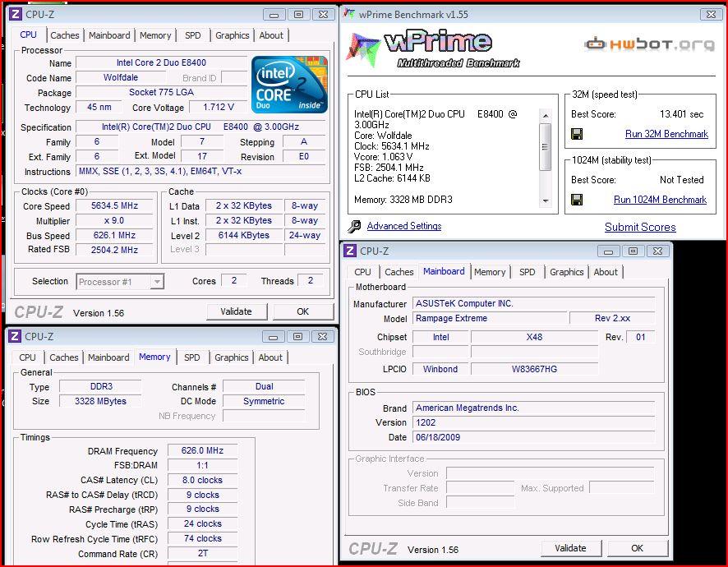Click the CPU-Z title icon in CPU window
Image resolution: width=728 pixels, height=567 pixels.
click(16, 14)
